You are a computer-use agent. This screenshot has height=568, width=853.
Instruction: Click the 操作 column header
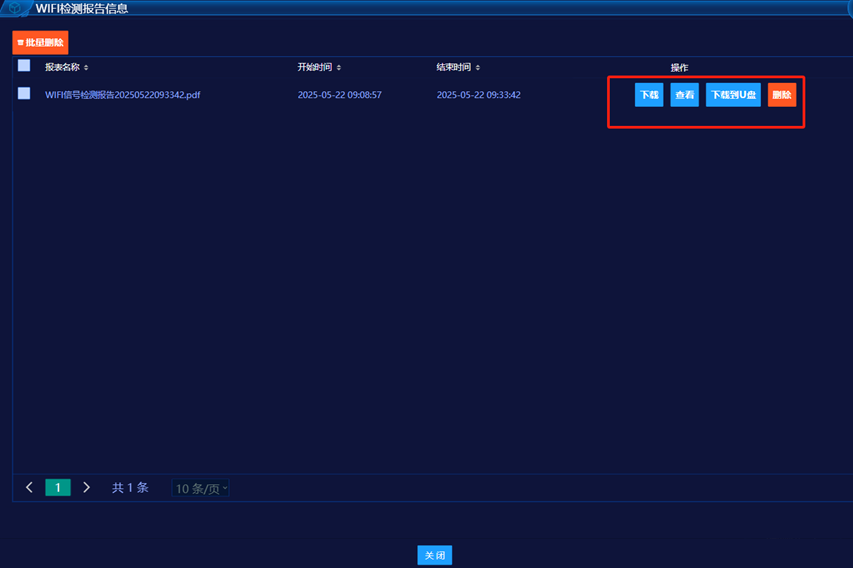[x=679, y=67]
